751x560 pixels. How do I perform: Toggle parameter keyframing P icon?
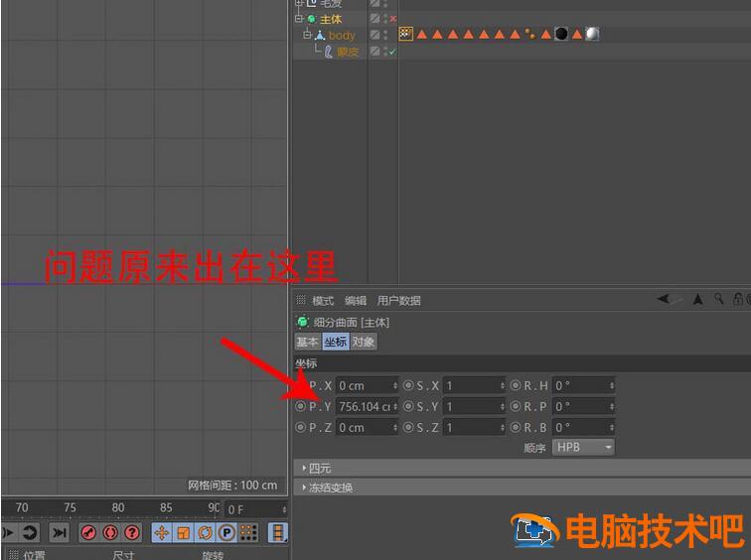227,533
